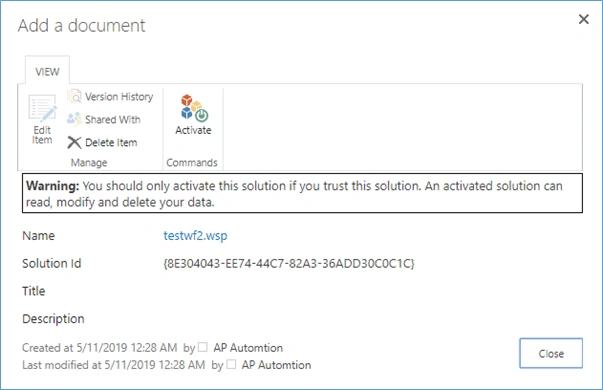
Task: Close the Add a document dialog with X
Action: pos(583,19)
